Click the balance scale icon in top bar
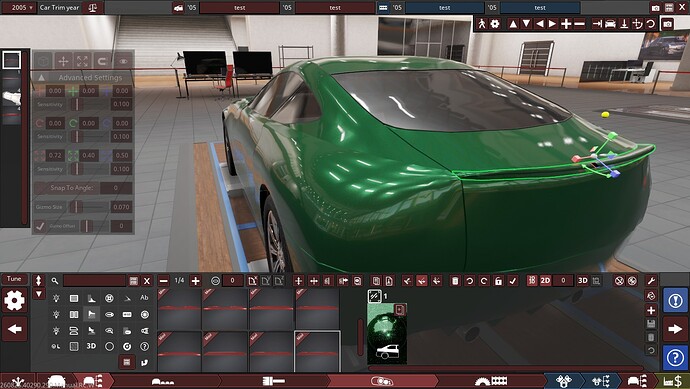Image resolution: width=690 pixels, height=389 pixels. pyautogui.click(x=92, y=7)
